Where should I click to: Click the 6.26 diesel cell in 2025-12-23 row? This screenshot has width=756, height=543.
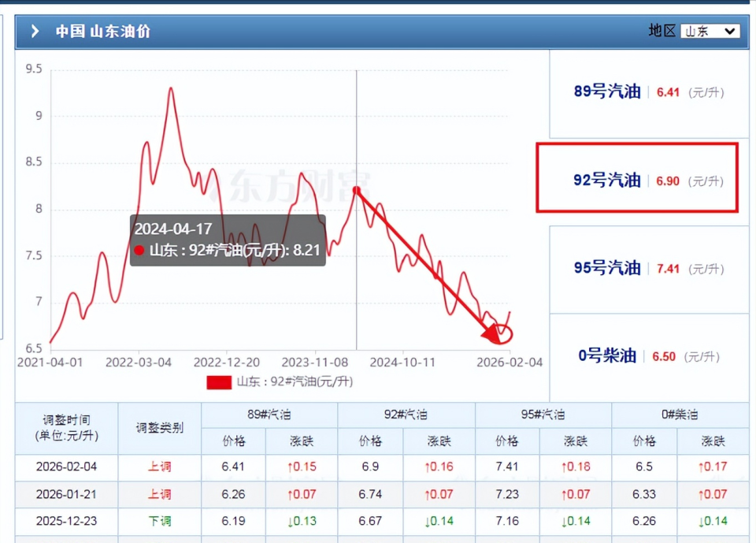pos(644,521)
